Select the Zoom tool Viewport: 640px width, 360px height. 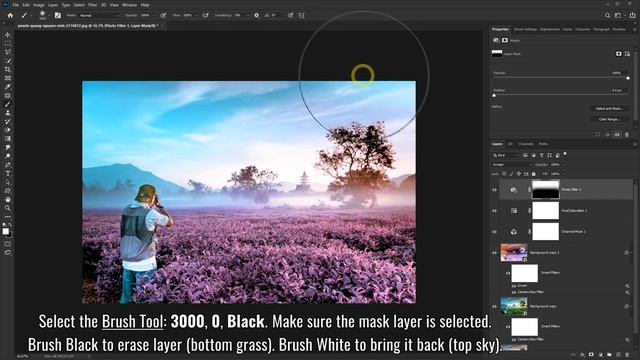(x=7, y=208)
